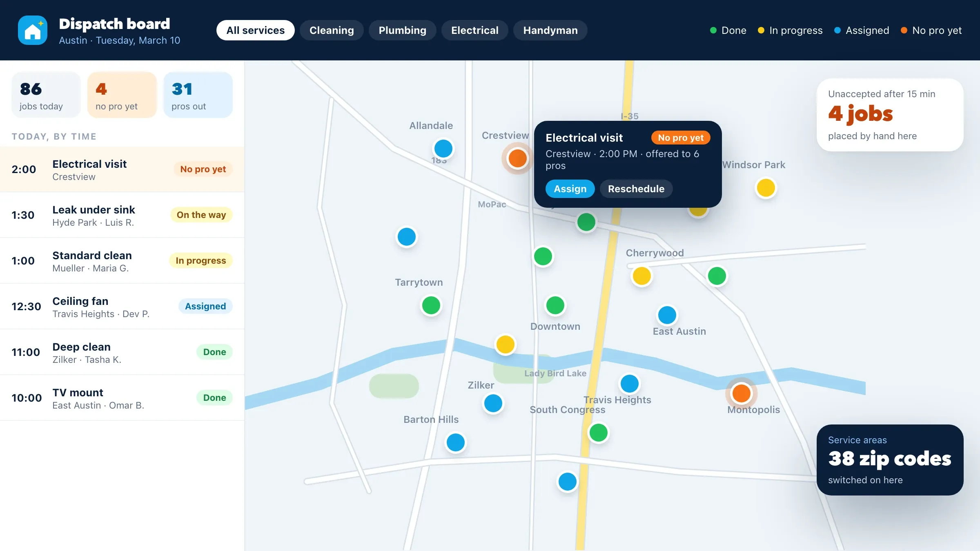The height and width of the screenshot is (551, 980).
Task: Click the No pro yet legend entry
Action: 931,30
